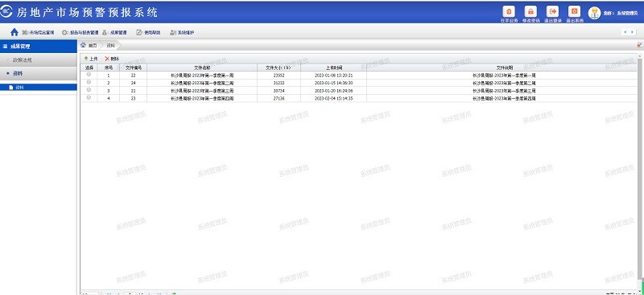Expand the 政策法规 sidebar section

pos(39,60)
